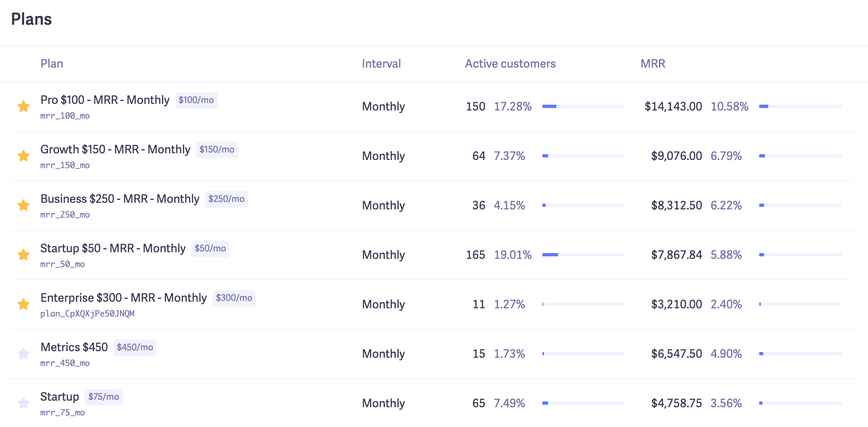Screen dimensions: 868x427
Task: Click the Interval column header
Action: point(381,63)
